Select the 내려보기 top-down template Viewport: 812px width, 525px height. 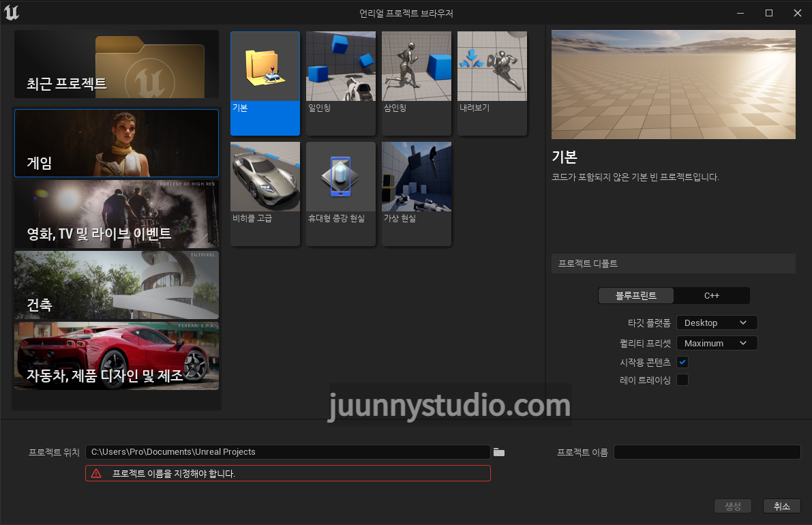(x=492, y=83)
